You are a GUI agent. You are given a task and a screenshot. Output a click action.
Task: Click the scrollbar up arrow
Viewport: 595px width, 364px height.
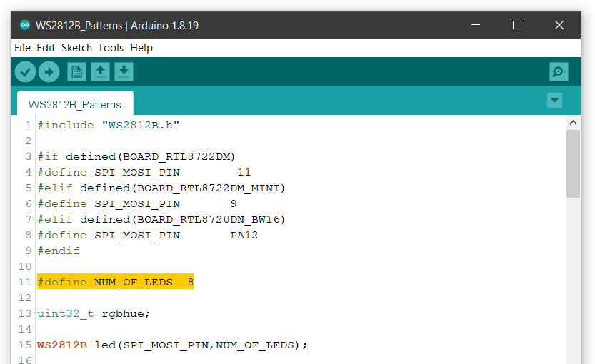click(x=573, y=123)
